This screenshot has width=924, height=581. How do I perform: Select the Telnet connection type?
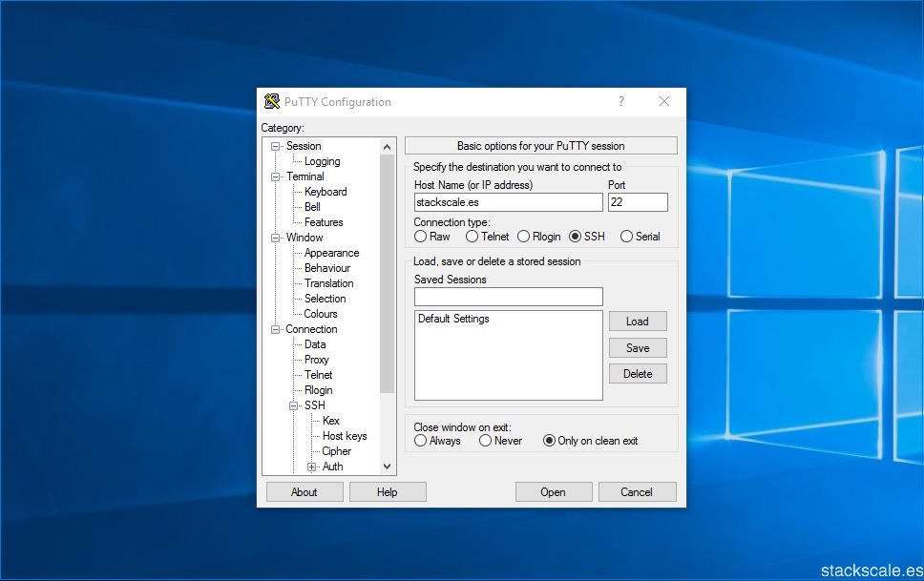[x=472, y=237]
